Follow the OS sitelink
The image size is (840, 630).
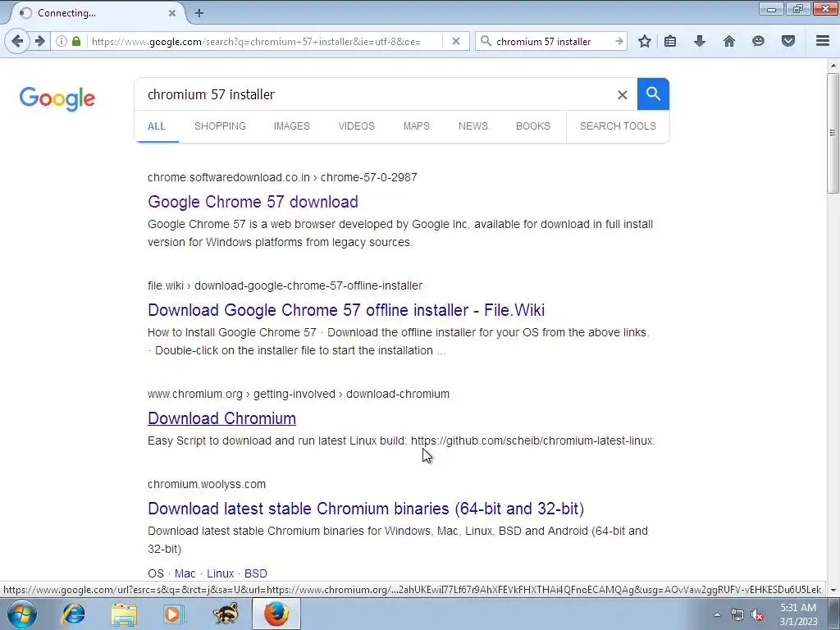[156, 573]
